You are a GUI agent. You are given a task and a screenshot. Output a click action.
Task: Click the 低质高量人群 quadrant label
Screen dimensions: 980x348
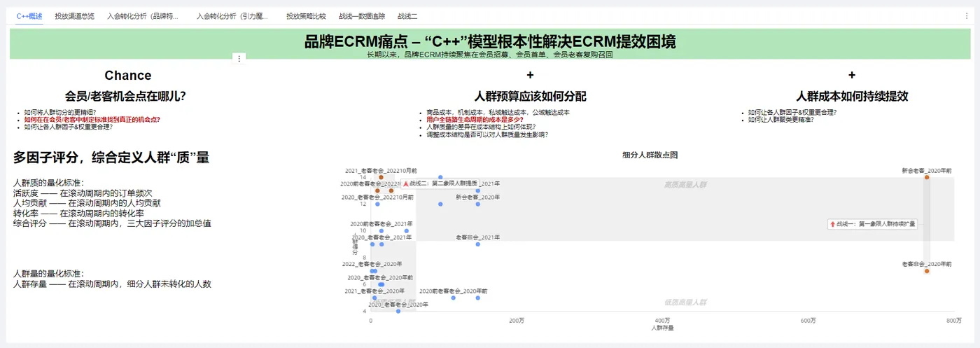[x=685, y=302]
